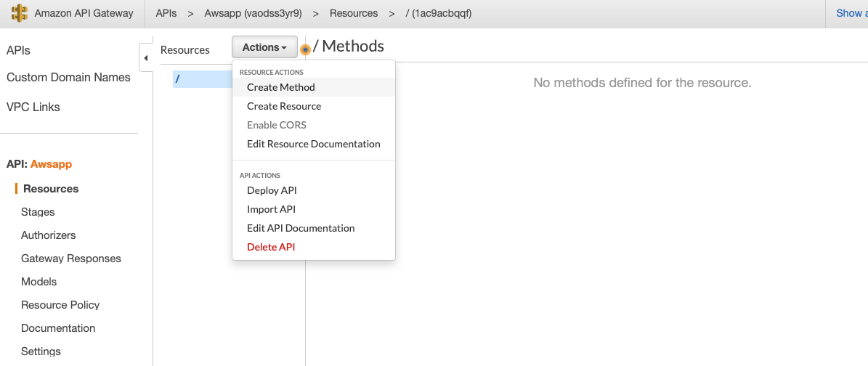Select Edit Resource Documentation
The height and width of the screenshot is (366, 868).
[313, 143]
